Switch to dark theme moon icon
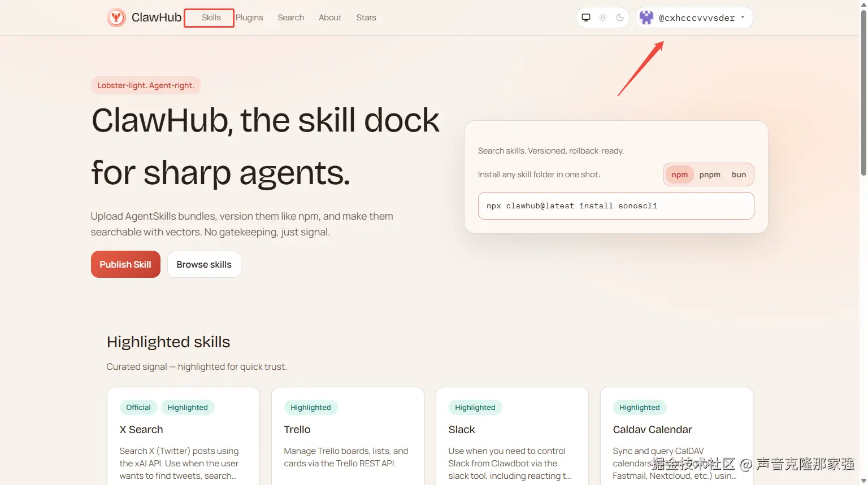 click(x=620, y=18)
